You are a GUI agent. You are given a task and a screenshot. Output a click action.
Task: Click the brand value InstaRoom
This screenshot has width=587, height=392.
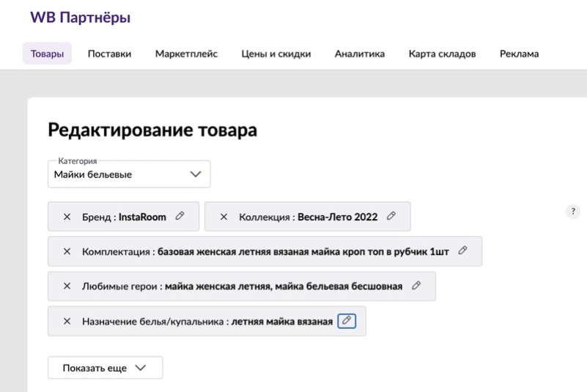(142, 217)
